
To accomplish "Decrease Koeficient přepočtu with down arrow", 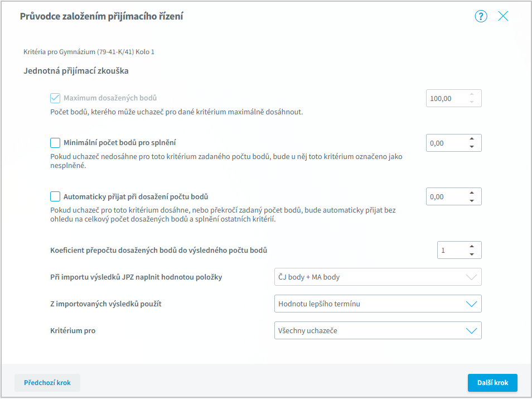I will pos(472,254).
